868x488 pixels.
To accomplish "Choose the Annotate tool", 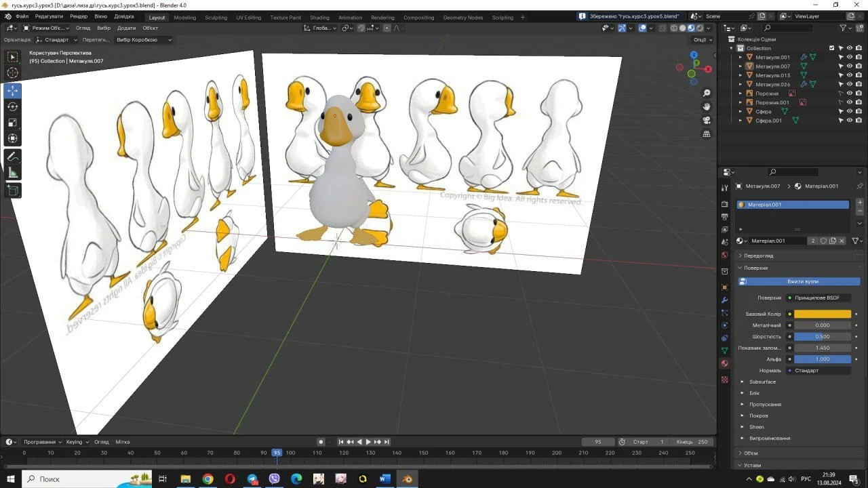I will [x=13, y=157].
